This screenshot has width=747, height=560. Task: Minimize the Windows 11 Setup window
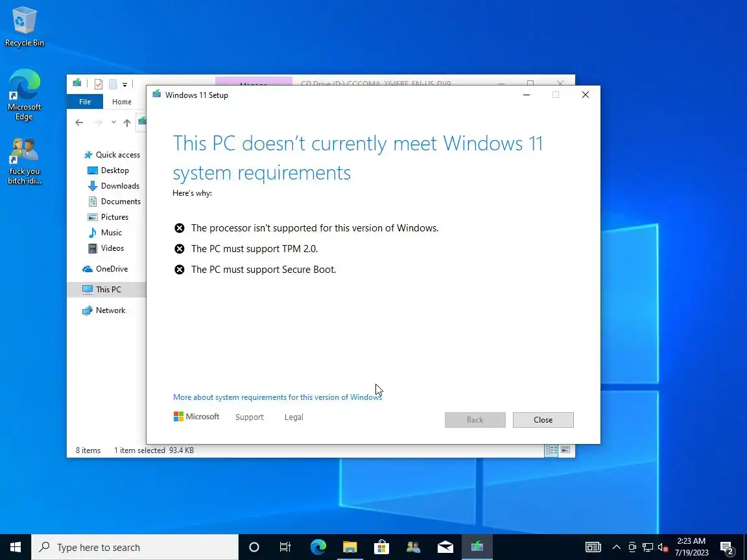point(527,95)
